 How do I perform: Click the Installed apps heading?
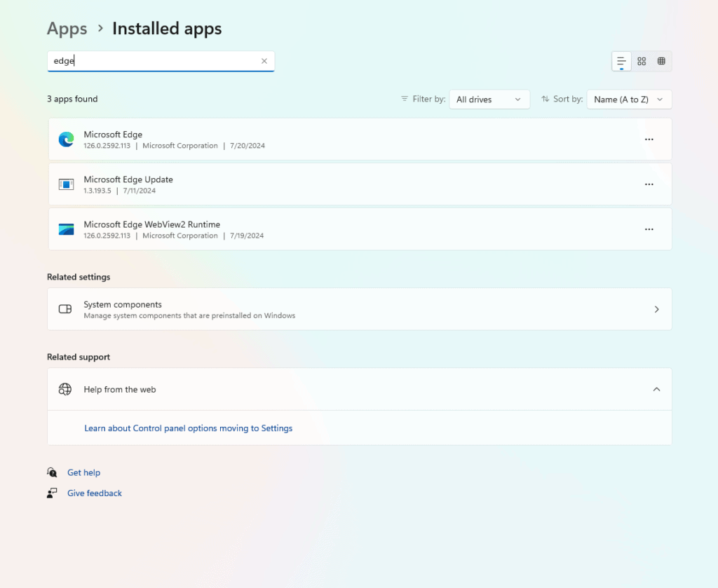point(167,28)
